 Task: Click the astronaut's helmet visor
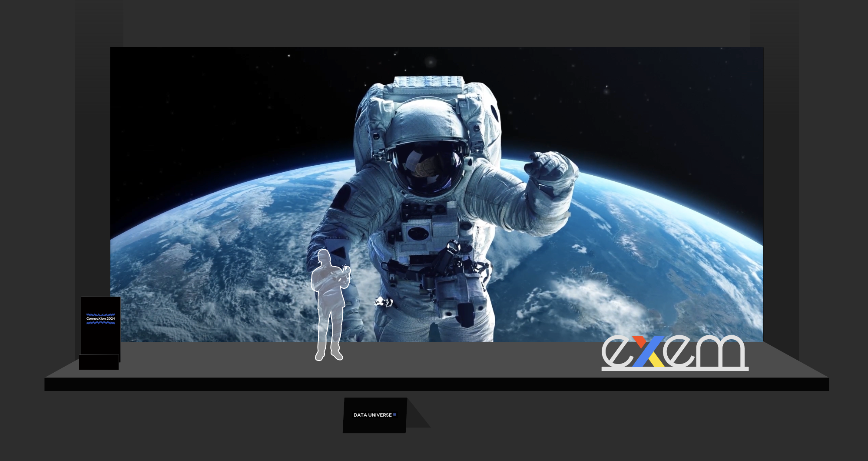(x=428, y=167)
